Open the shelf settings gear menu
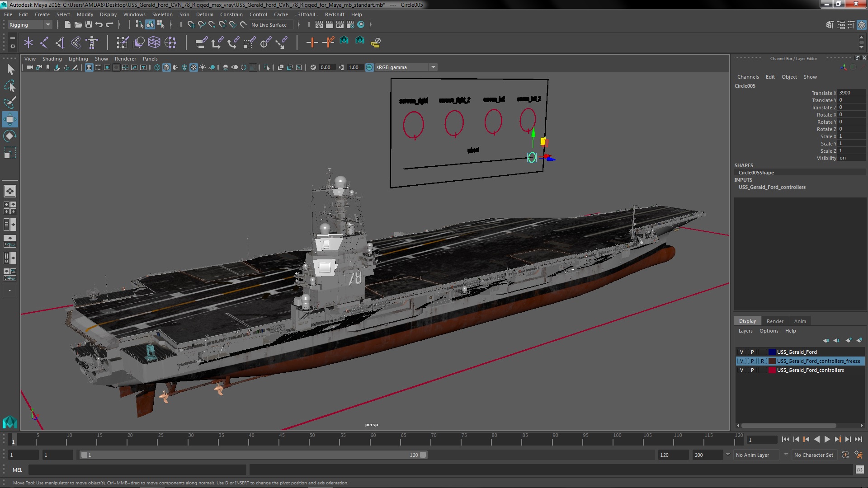Image resolution: width=868 pixels, height=488 pixels. [13, 46]
